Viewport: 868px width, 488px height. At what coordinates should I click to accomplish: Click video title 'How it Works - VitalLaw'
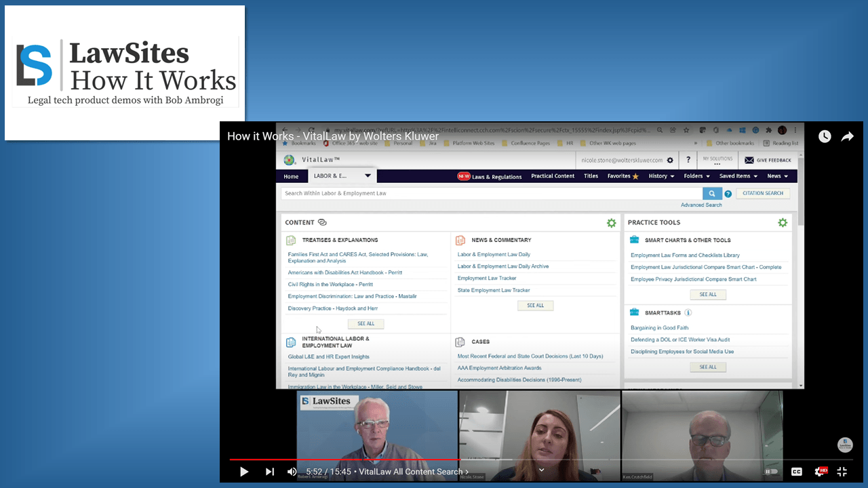[x=333, y=136]
